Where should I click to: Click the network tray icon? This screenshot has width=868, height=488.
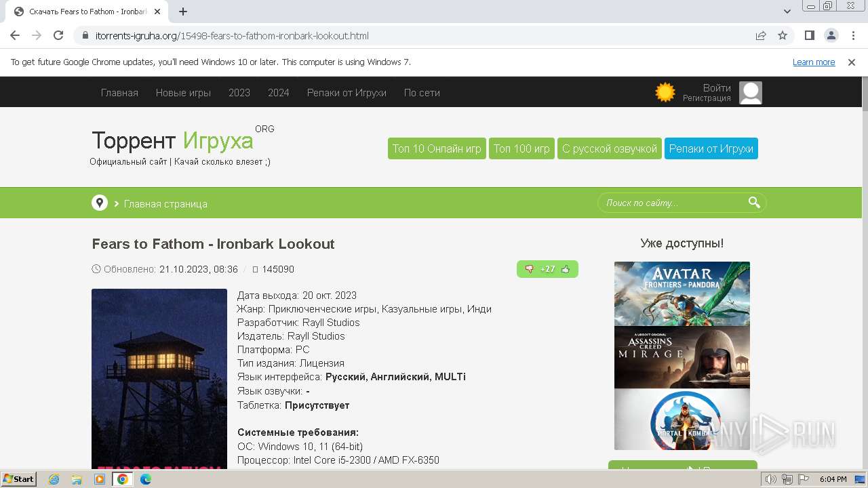[787, 479]
